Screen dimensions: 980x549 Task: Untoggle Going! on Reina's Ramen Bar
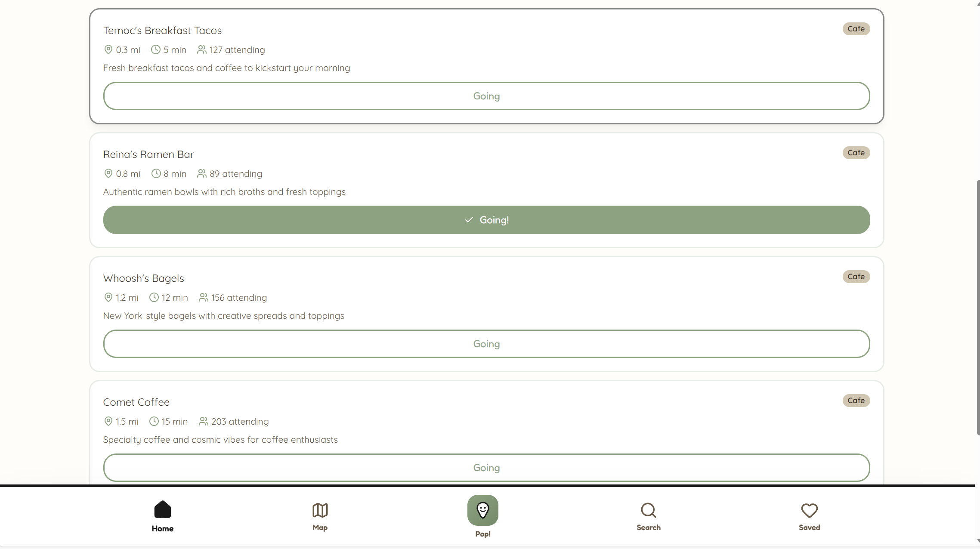486,220
